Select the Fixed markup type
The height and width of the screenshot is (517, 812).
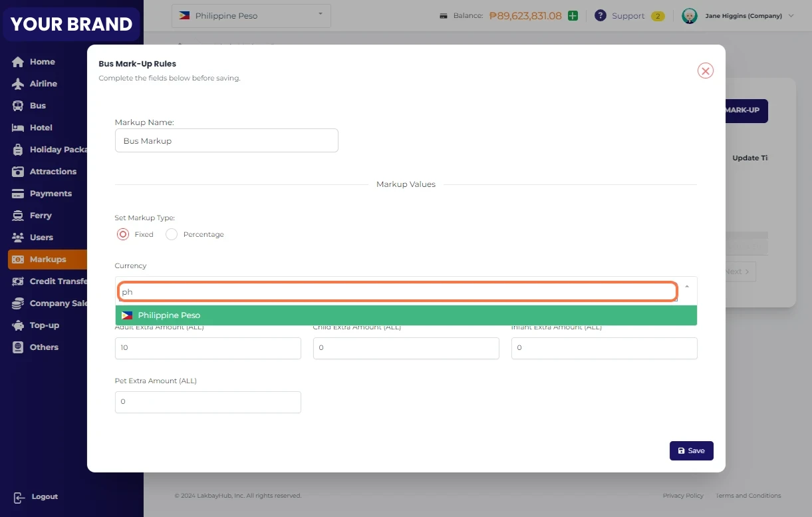[x=123, y=234]
